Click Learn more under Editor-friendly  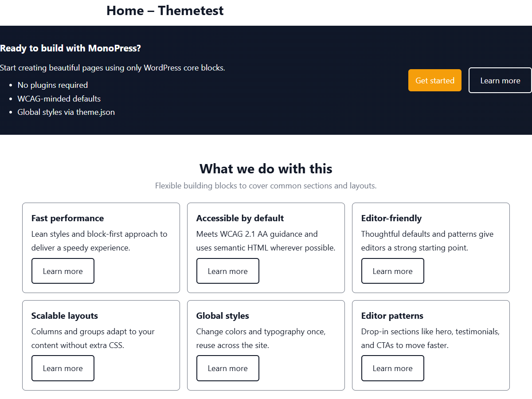[392, 270]
